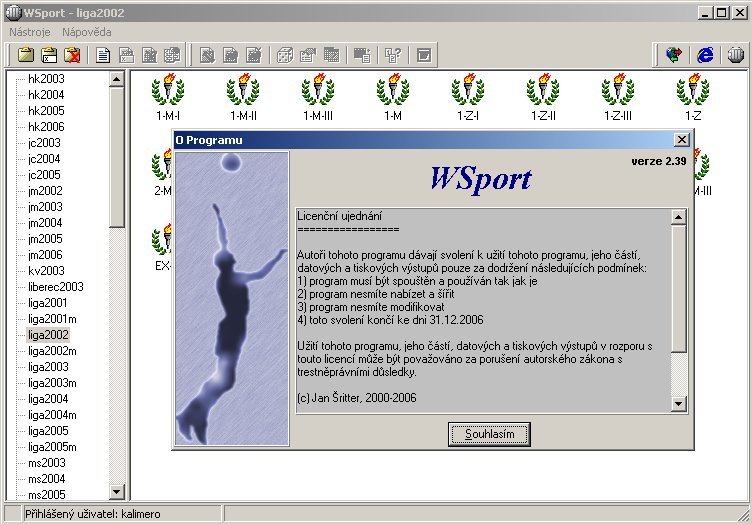Open the Nápověda menu

(x=87, y=32)
